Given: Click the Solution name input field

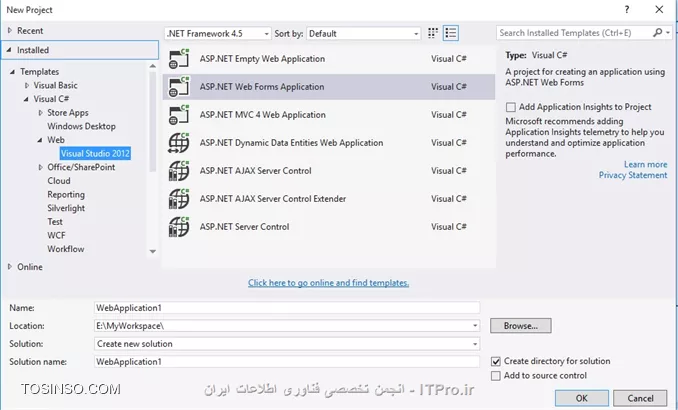Looking at the screenshot, I should click(287, 362).
